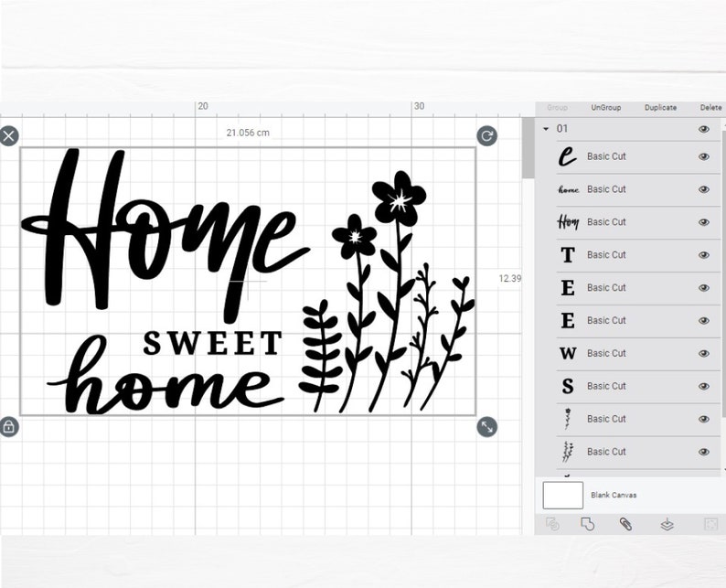726x588 pixels.
Task: Select the single flower stem layer thumbnail
Action: pos(568,419)
